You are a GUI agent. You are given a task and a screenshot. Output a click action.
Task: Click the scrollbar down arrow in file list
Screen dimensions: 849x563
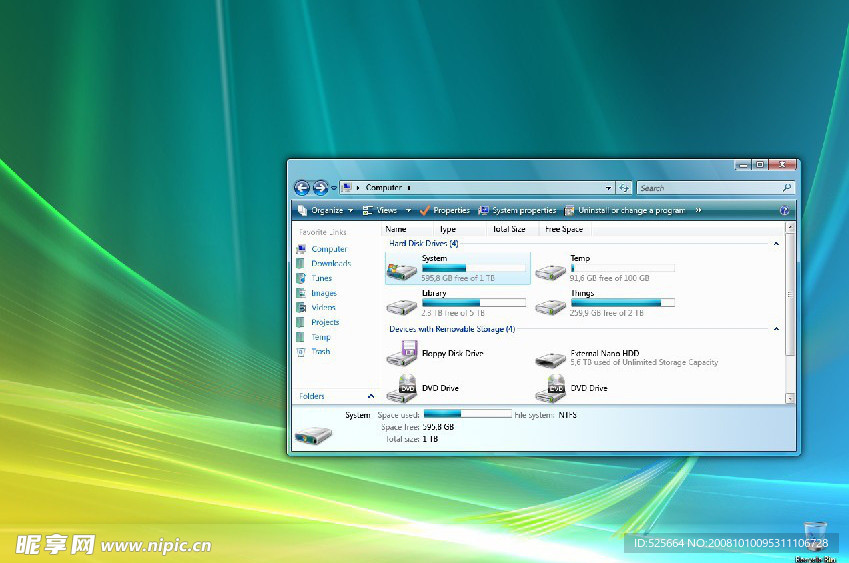point(790,398)
